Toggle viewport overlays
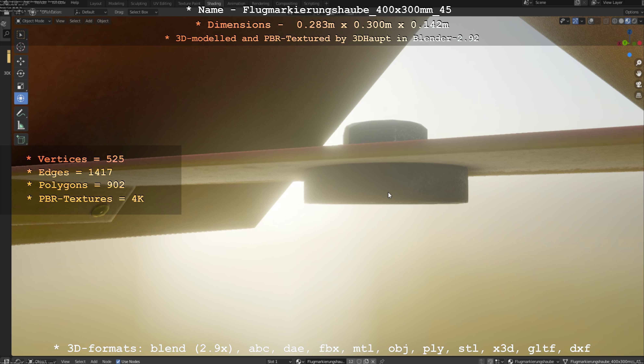The image size is (644, 364). (x=591, y=21)
